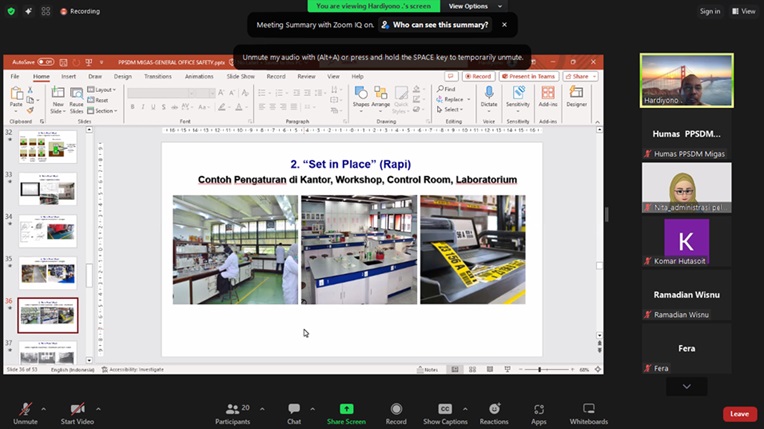
Task: Switch to Slide Sorter view icon
Action: tap(472, 370)
